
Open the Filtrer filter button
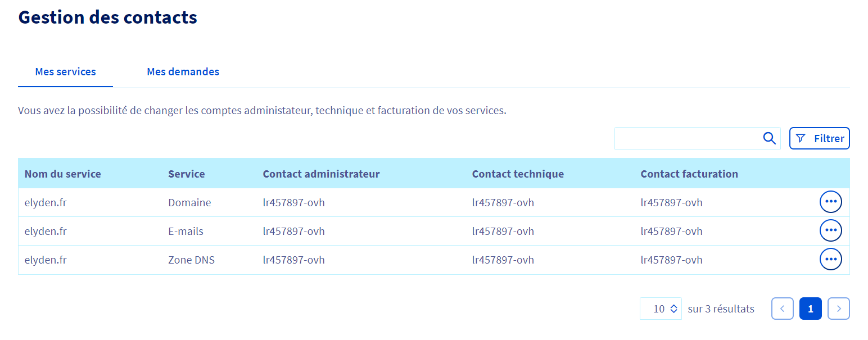click(819, 138)
